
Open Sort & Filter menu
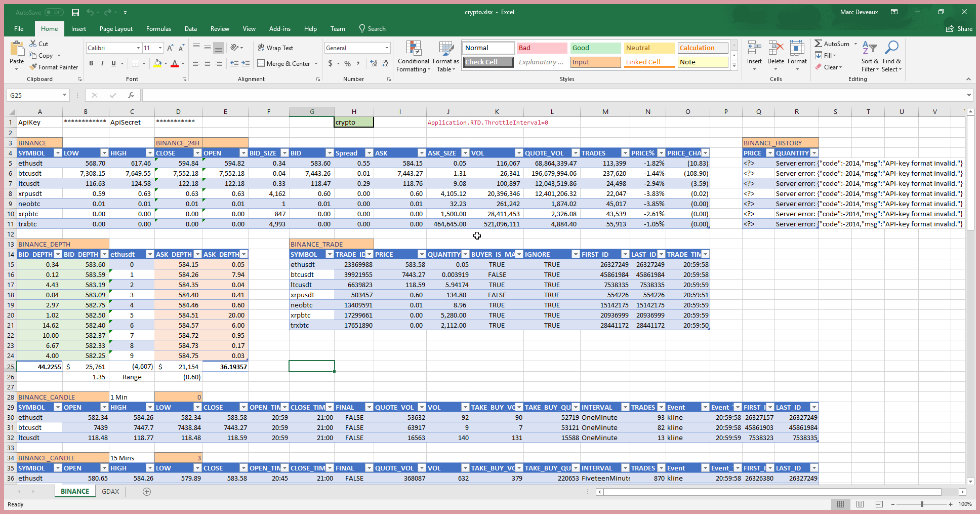click(x=870, y=56)
